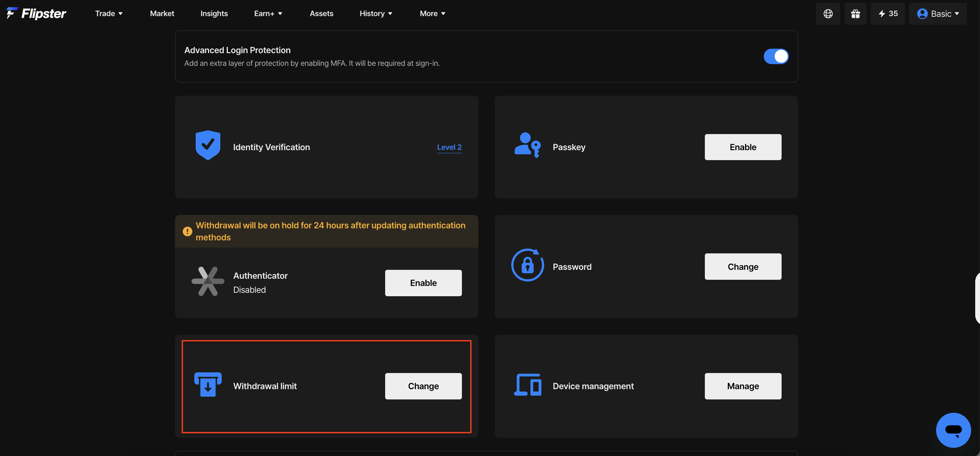
Task: Click the user avatar icon next to Basic
Action: pyautogui.click(x=922, y=14)
